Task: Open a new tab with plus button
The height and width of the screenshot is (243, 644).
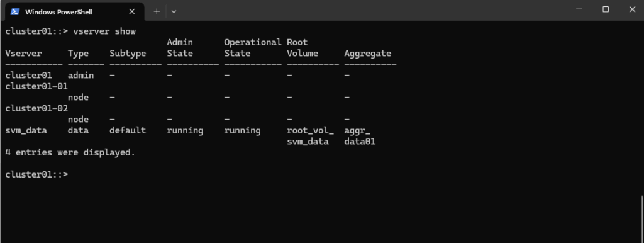Action: click(x=157, y=11)
